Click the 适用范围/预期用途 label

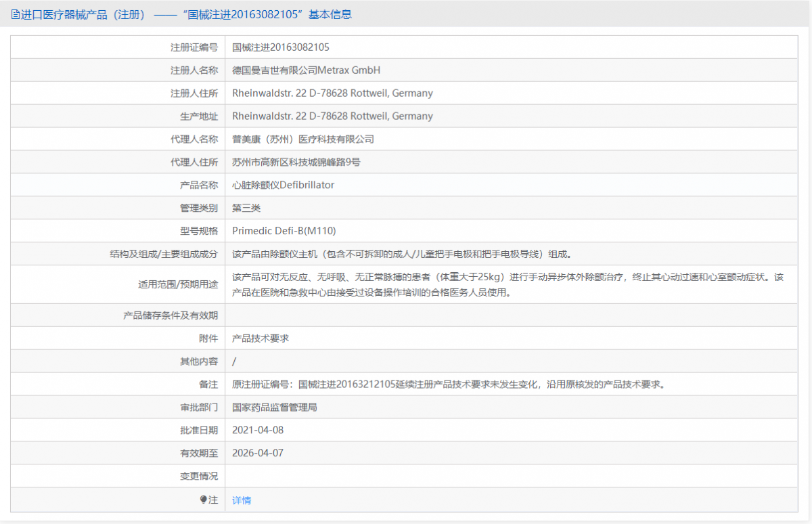pos(178,285)
